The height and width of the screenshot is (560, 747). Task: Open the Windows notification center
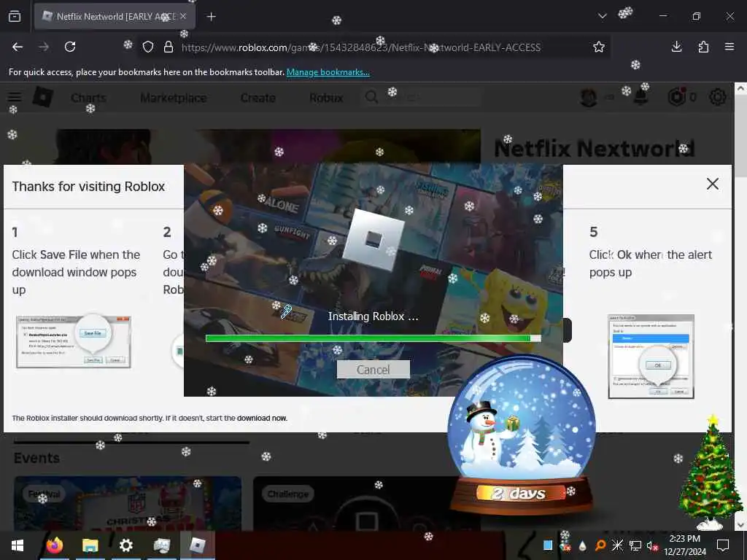[723, 545]
